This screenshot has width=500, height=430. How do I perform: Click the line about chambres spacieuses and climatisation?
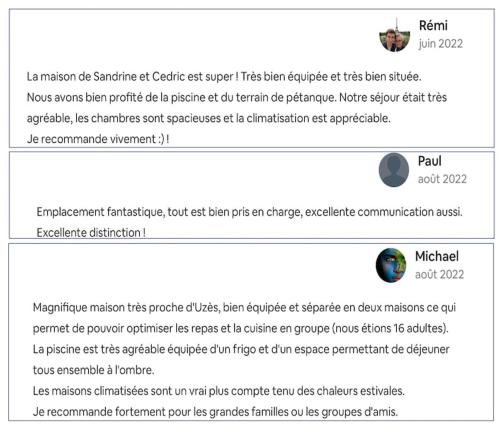click(208, 118)
